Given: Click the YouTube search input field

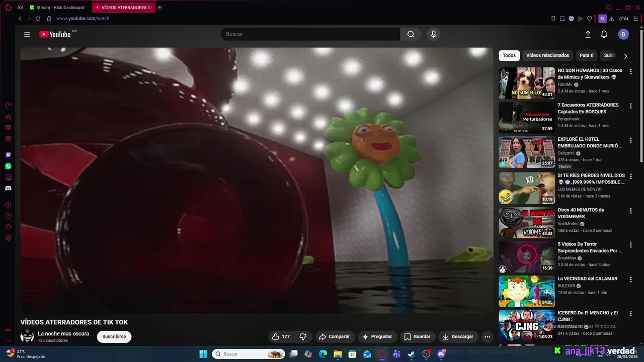Looking at the screenshot, I should click(310, 34).
